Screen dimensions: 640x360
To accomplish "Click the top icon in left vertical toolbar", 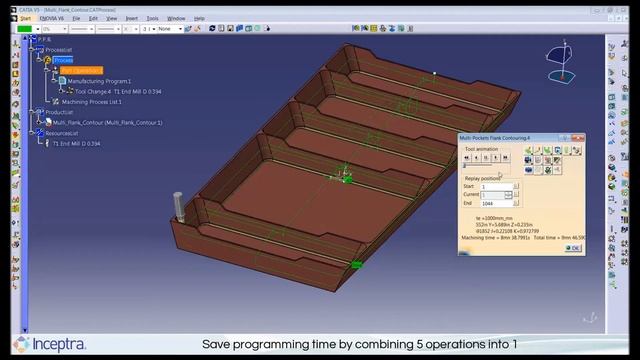I will (x=16, y=44).
